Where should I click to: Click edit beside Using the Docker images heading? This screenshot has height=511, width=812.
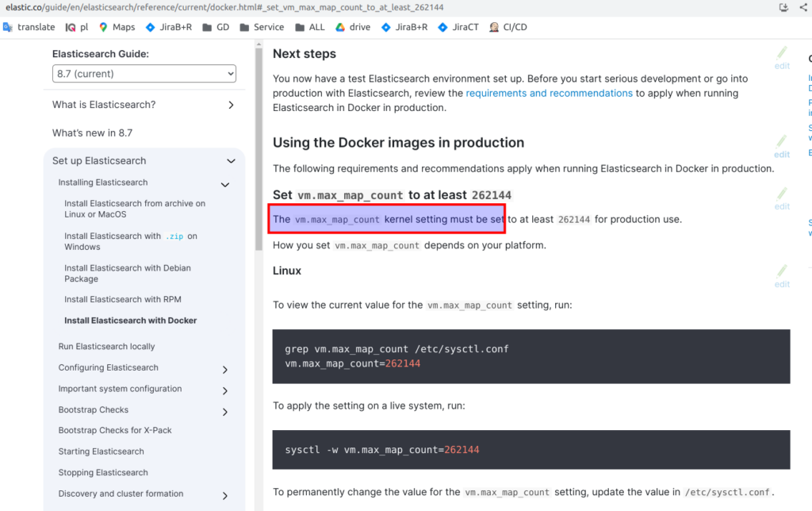pos(782,147)
